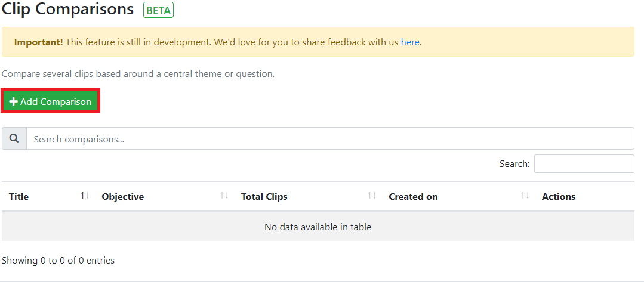
Task: Click the plus icon on Add Comparison
Action: pyautogui.click(x=14, y=102)
